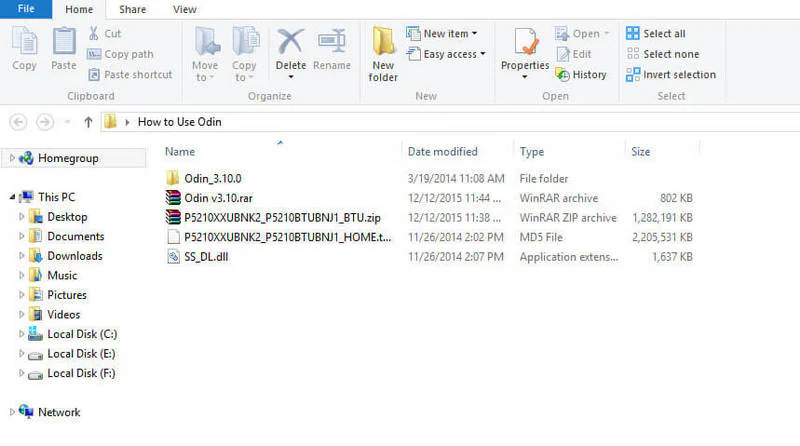Click Select none in ribbon
800x446 pixels.
[x=663, y=54]
